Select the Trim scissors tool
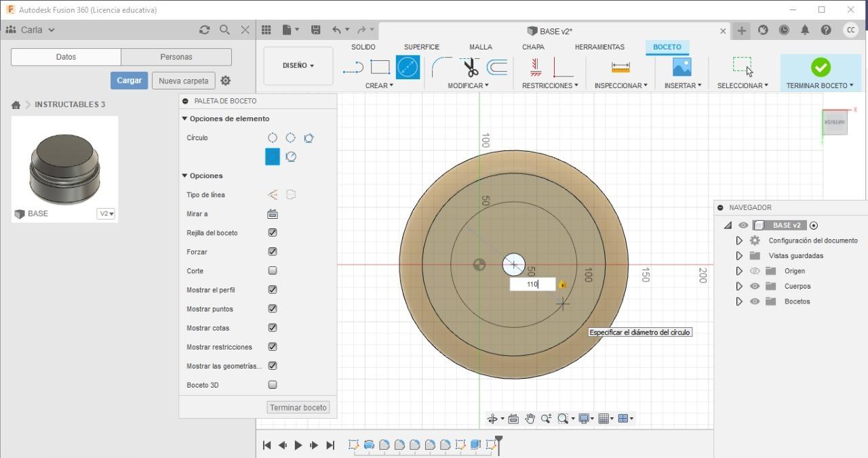The height and width of the screenshot is (458, 868). tap(471, 67)
